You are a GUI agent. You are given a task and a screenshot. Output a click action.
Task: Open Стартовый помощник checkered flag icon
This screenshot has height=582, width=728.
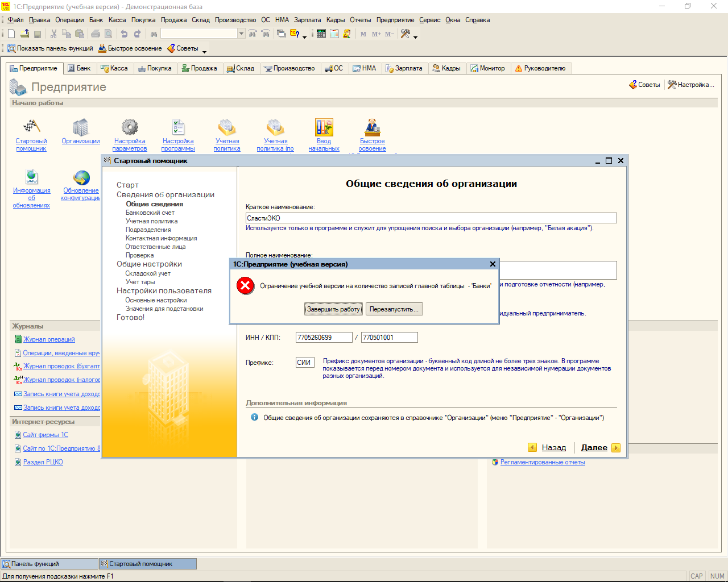(31, 127)
